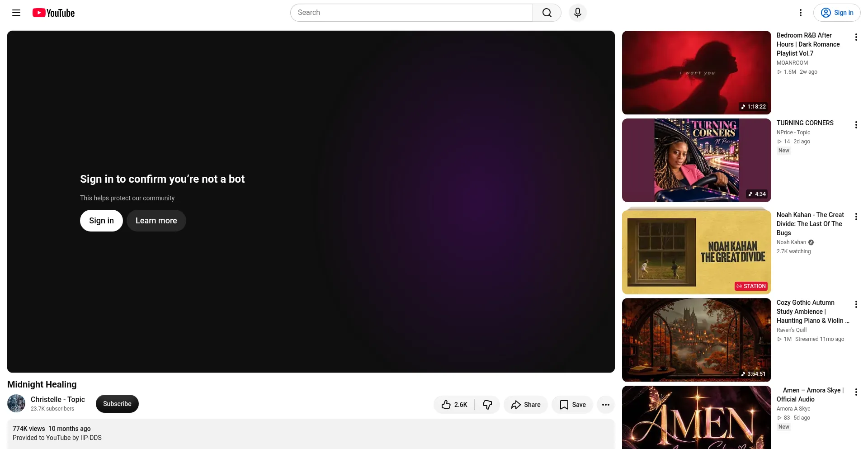
Task: Click Learn more on the player overlay
Action: [x=156, y=221]
